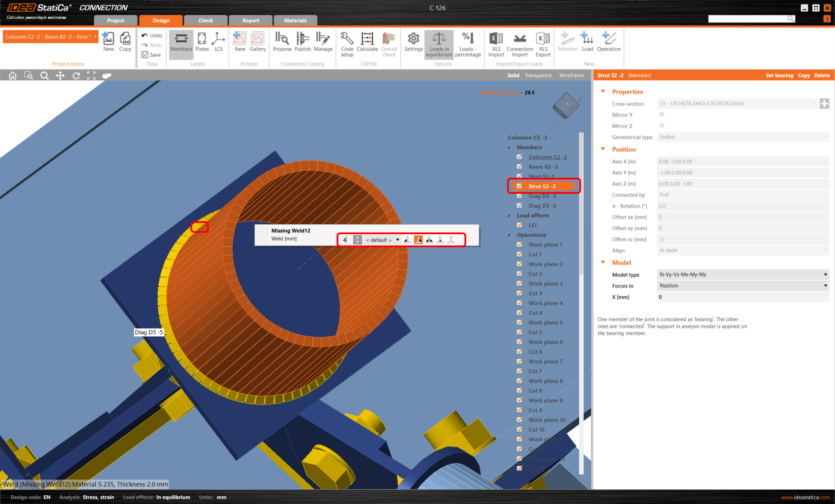Open the Model type dropdown
This screenshot has height=504, width=835.
[x=742, y=275]
